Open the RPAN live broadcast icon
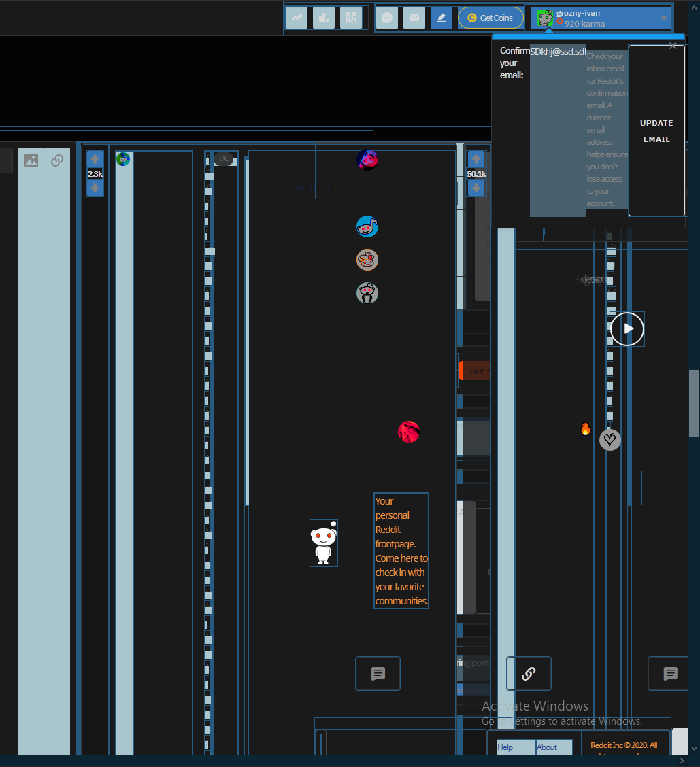The width and height of the screenshot is (700, 767). pyautogui.click(x=351, y=18)
